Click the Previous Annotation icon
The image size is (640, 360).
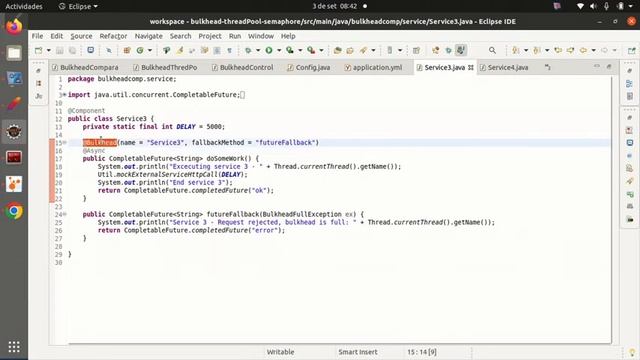(x=537, y=50)
